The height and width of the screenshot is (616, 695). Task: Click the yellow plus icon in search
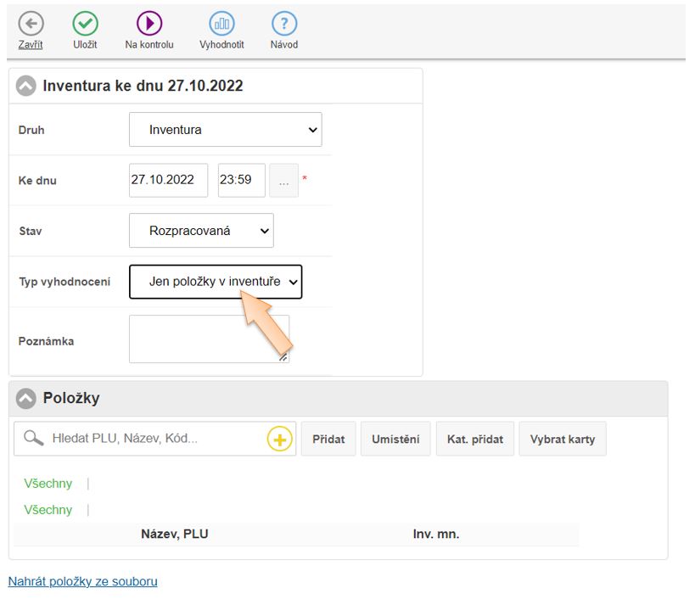coord(279,440)
